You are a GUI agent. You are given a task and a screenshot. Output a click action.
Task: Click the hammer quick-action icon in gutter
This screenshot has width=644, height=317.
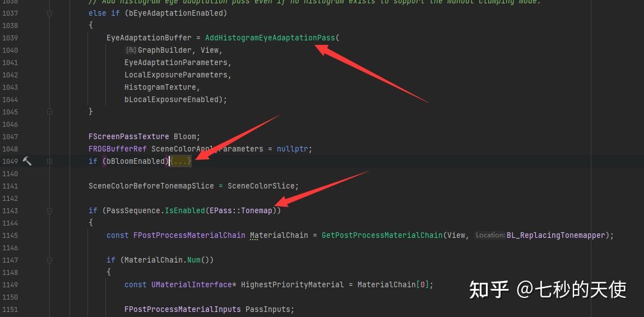27,161
